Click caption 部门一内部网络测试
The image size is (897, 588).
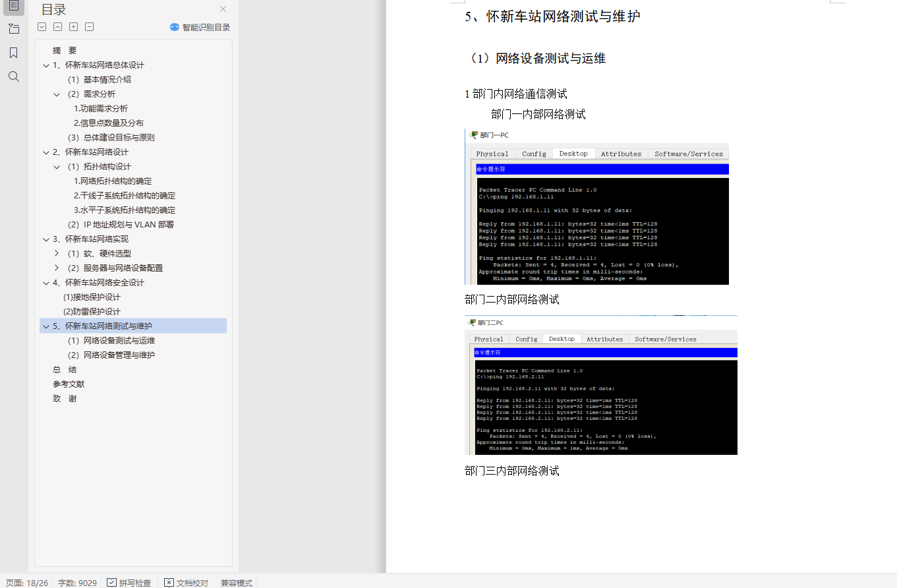point(538,115)
